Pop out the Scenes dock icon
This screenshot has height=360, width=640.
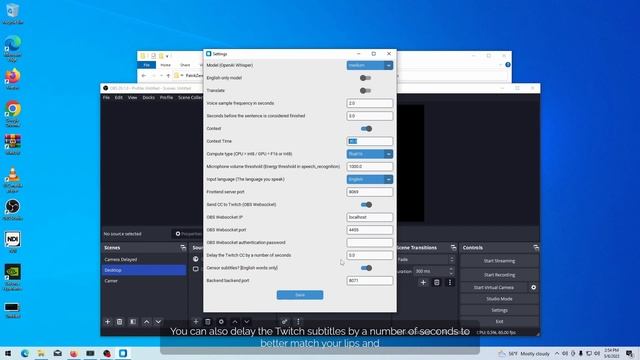(x=183, y=248)
